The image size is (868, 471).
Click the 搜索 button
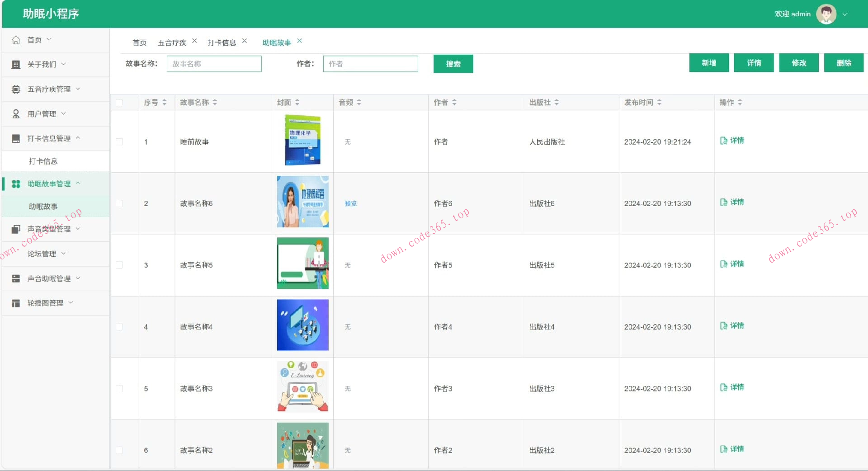(x=453, y=64)
